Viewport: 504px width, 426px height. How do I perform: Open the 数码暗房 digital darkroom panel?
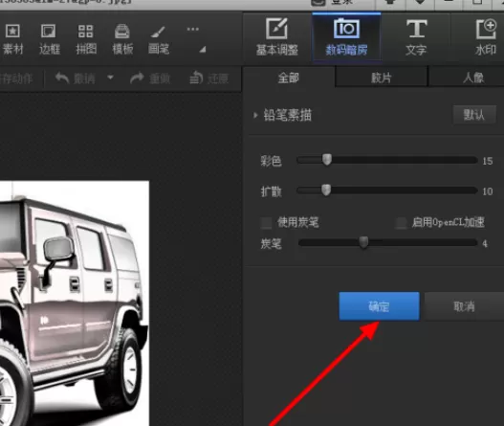click(x=346, y=37)
